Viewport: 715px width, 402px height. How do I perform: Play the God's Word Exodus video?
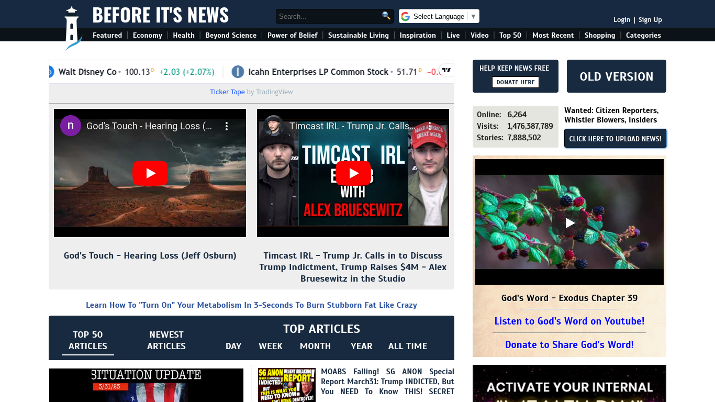click(570, 222)
